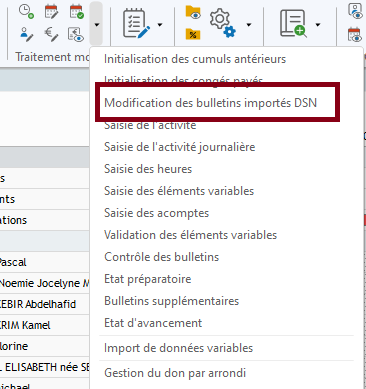Click the Pascal row in list
366x389 pixels.
tap(45, 262)
